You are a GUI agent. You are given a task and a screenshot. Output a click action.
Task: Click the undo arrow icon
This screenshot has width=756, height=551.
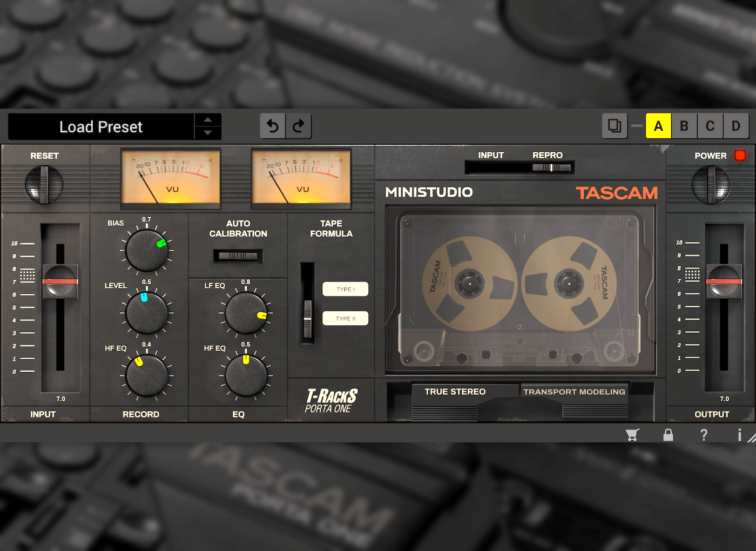pos(273,126)
